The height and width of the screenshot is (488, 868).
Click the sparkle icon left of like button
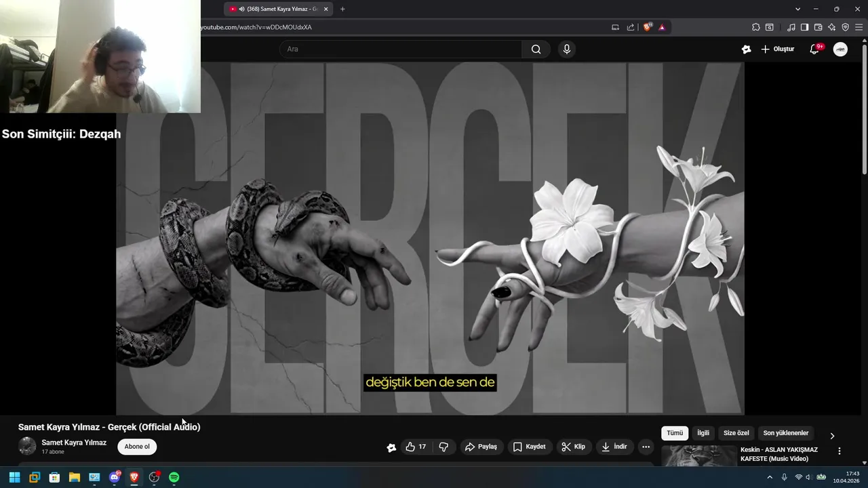pos(391,447)
